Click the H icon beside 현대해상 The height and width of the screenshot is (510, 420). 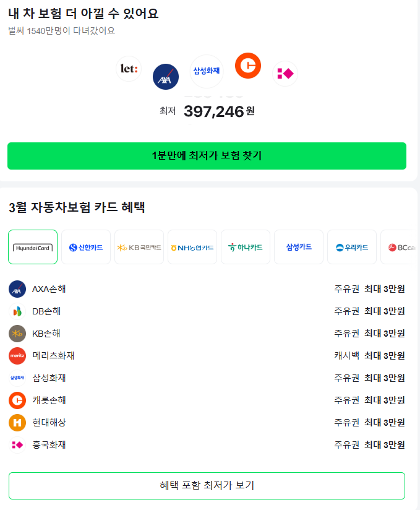coord(18,422)
